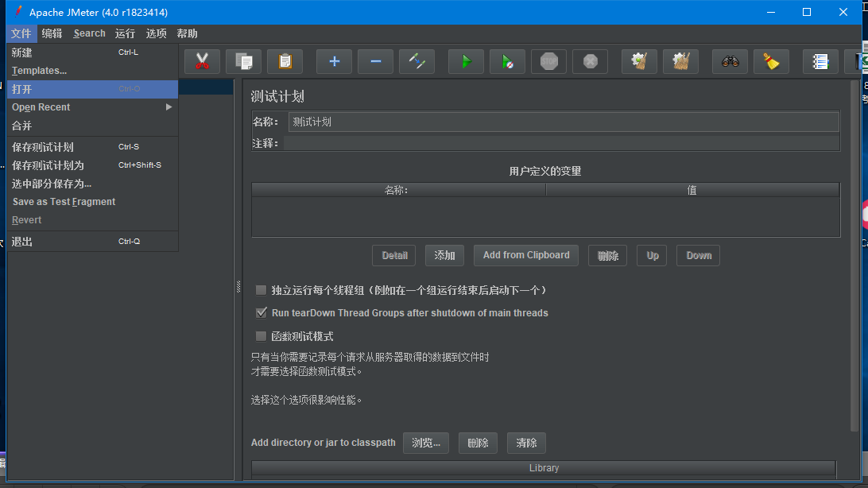The width and height of the screenshot is (868, 488).
Task: Click the right panel vertical scrollbar
Action: coord(854,256)
